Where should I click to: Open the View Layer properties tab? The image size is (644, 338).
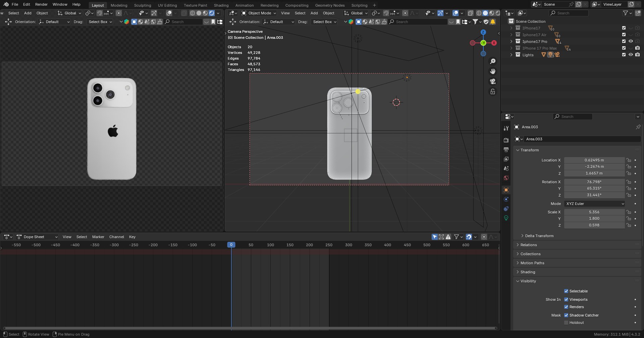[x=506, y=159]
